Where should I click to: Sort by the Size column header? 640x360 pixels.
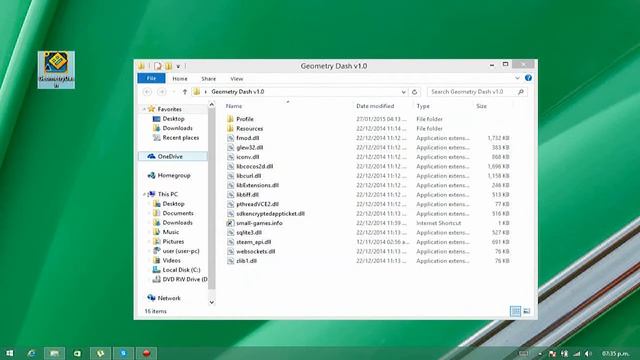(482, 106)
